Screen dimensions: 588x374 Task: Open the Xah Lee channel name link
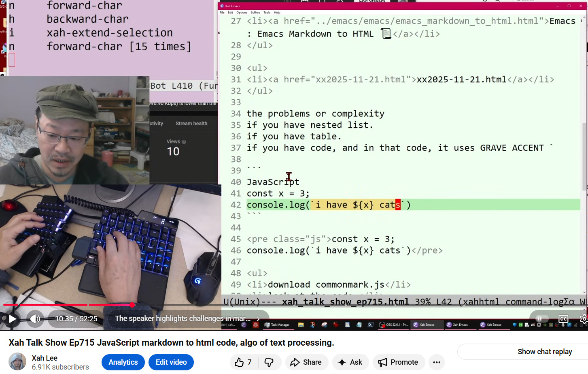tap(45, 358)
